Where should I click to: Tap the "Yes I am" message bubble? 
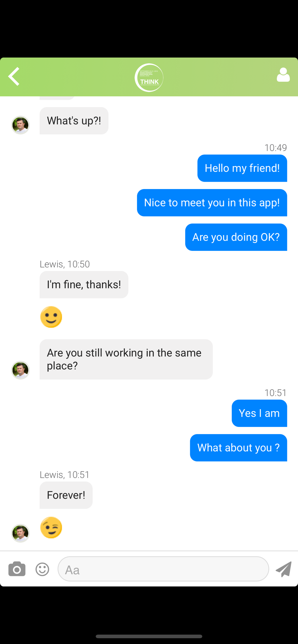point(259,413)
